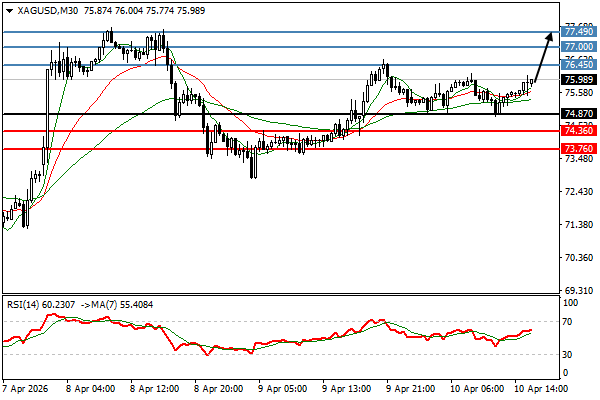Click the RSI(14) indicator label
This screenshot has height=400, width=600.
coord(27,305)
